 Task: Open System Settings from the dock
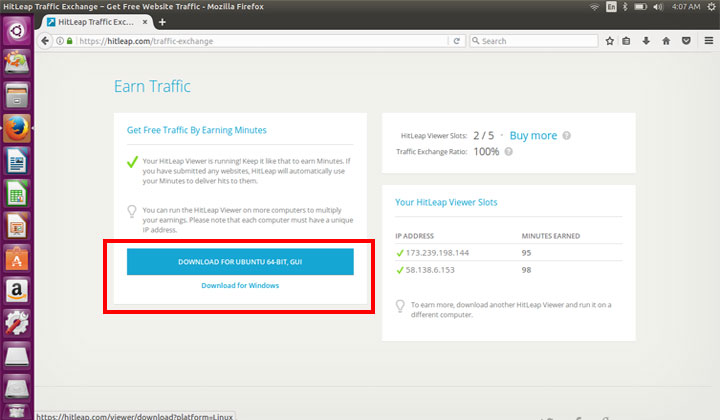pos(17,323)
